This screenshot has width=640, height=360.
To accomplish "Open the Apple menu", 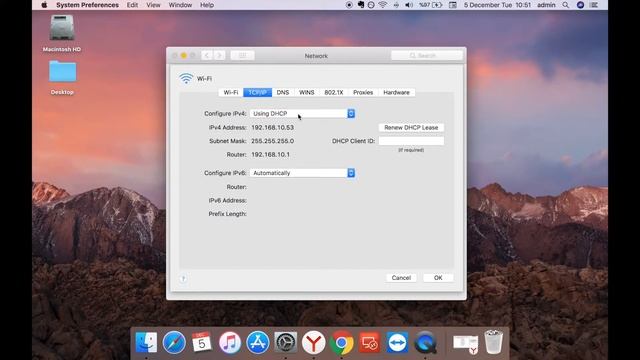I will tap(44, 5).
